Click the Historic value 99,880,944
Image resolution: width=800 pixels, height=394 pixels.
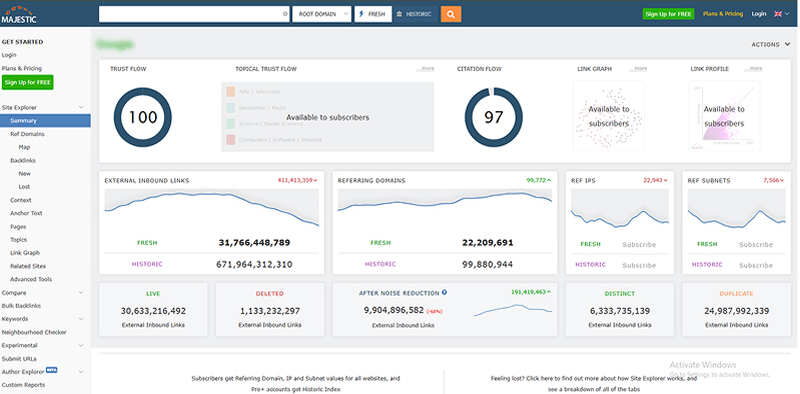tap(488, 265)
